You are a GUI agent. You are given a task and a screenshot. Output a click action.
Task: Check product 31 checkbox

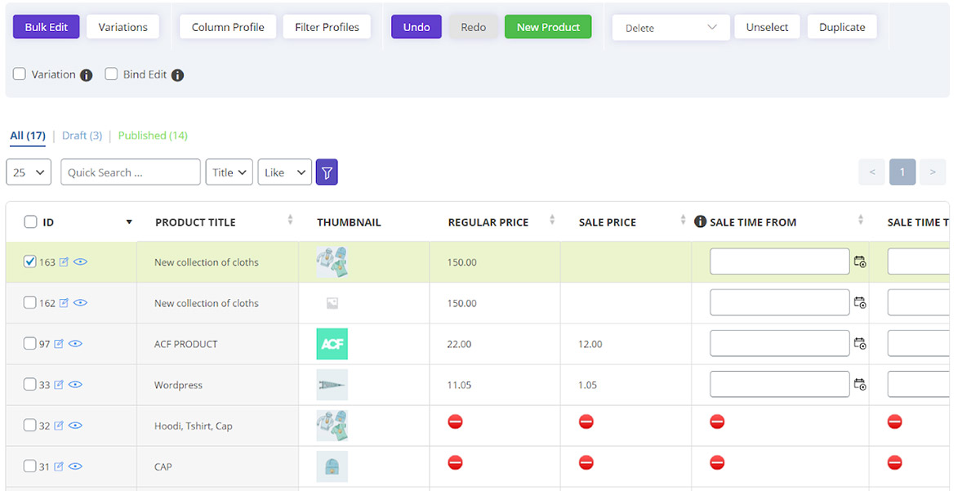[x=30, y=466]
